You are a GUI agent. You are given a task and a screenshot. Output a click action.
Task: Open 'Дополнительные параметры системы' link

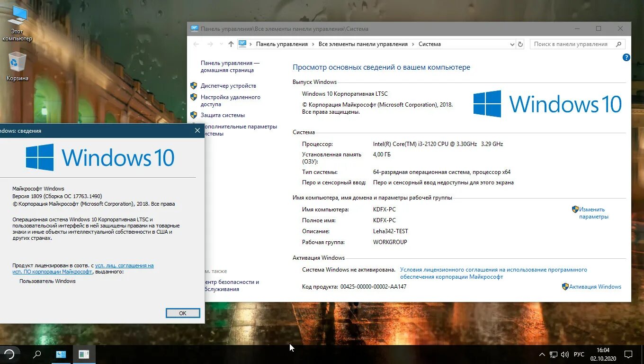coord(241,130)
